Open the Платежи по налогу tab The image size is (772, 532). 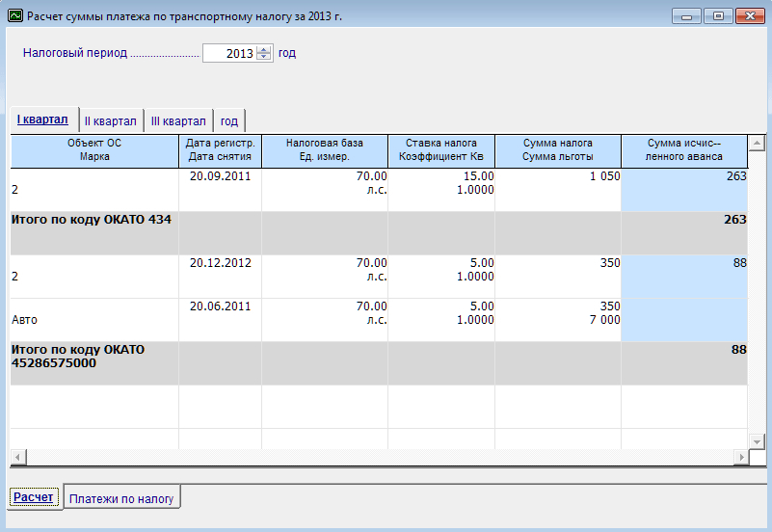(121, 498)
